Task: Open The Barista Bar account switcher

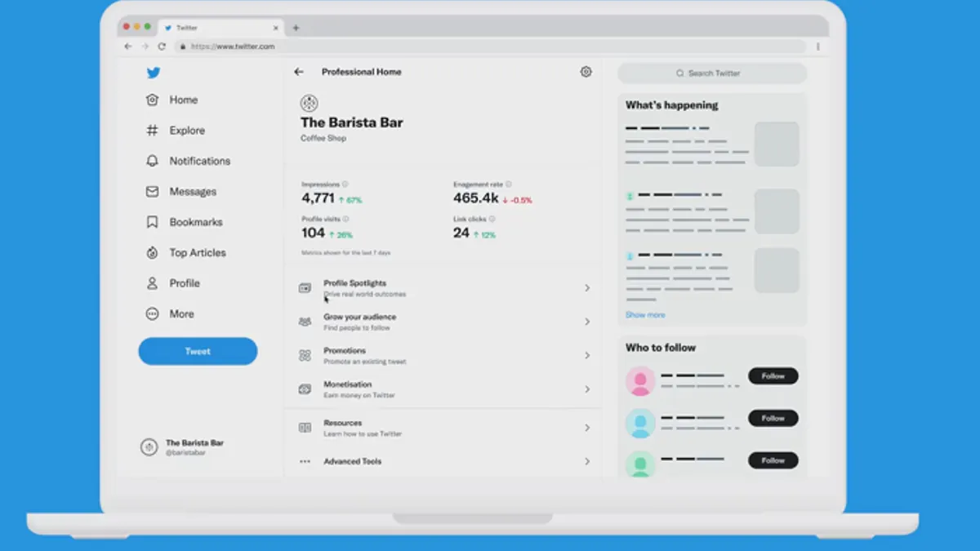Action: 184,447
